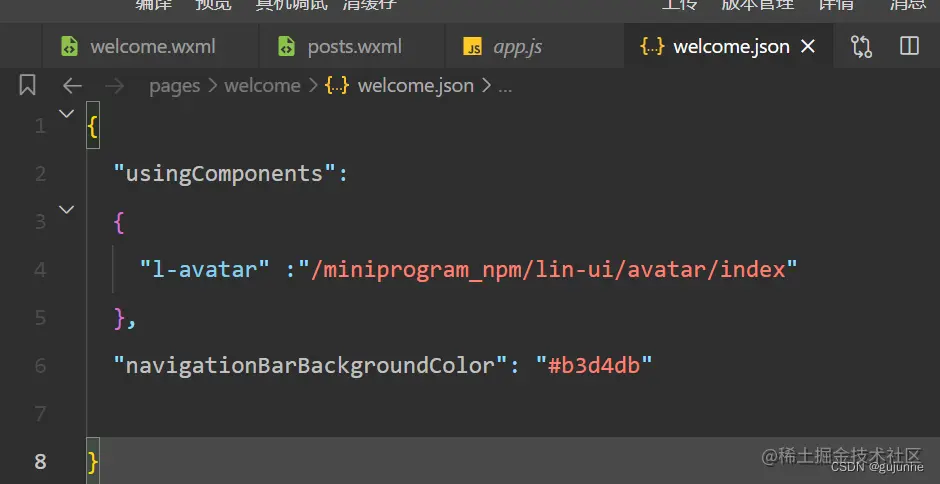Click line number 8 in the gutter
The height and width of the screenshot is (484, 940).
point(40,461)
